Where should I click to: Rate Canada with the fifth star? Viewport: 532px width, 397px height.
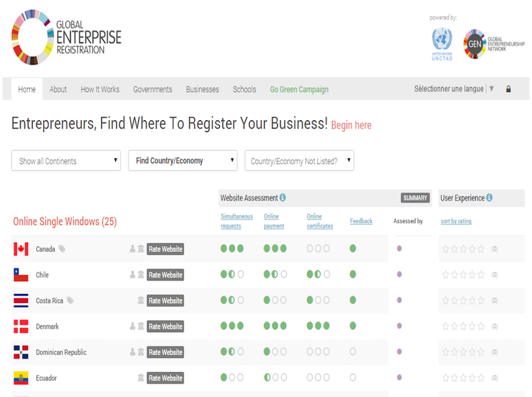click(x=481, y=249)
